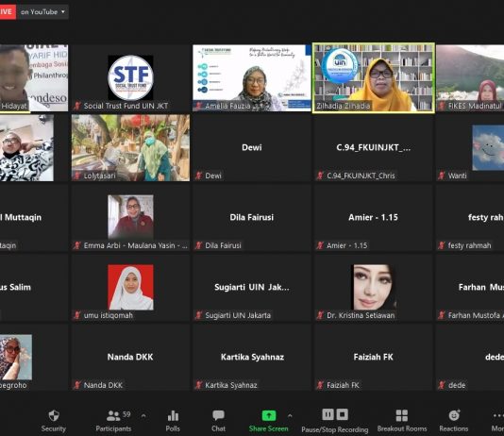The height and width of the screenshot is (436, 504).
Task: Click the Sugiarti UIN Jakarta name label
Action: point(238,315)
